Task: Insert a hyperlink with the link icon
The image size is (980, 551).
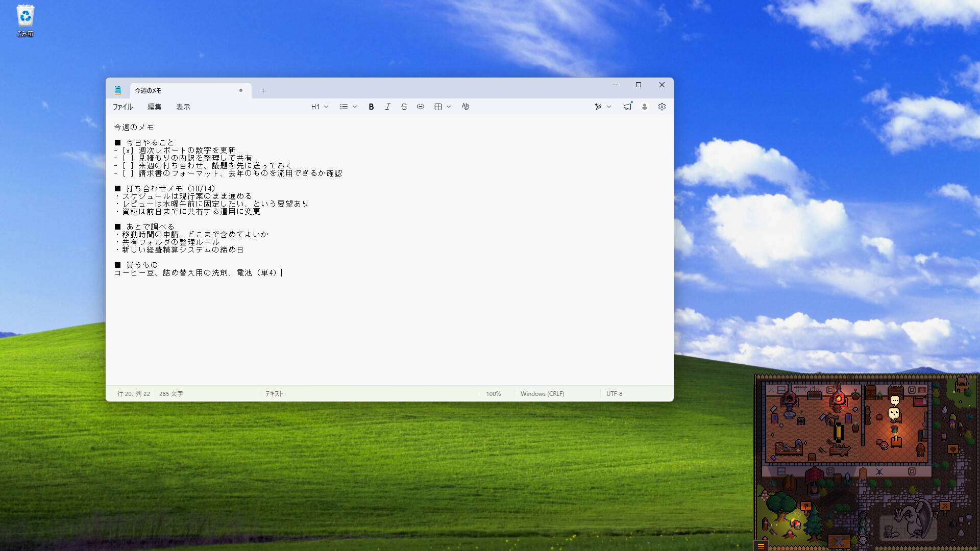Action: pos(421,107)
